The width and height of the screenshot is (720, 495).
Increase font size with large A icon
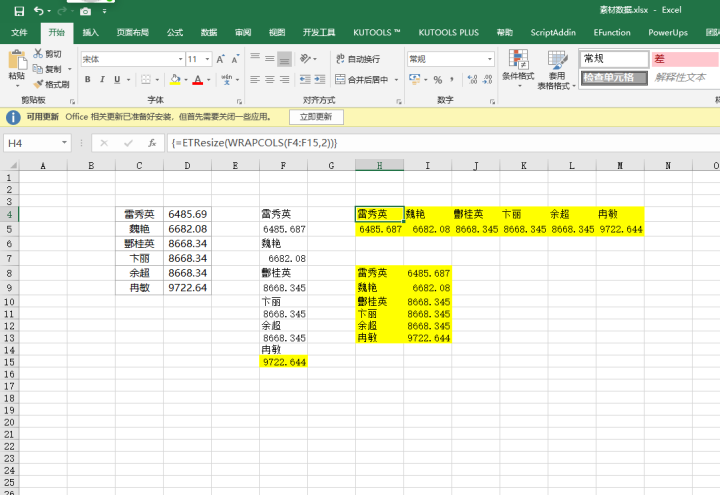click(220, 59)
